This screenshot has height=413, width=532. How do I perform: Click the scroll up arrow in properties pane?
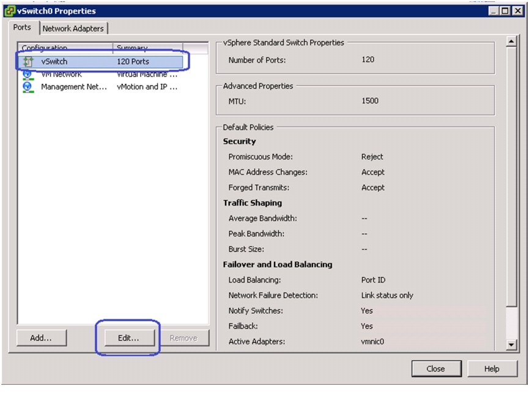pyautogui.click(x=511, y=42)
